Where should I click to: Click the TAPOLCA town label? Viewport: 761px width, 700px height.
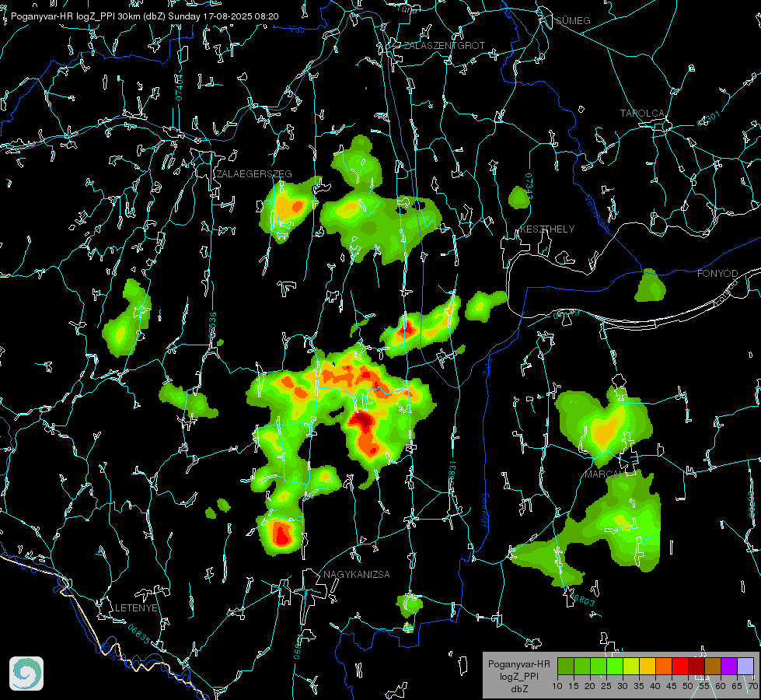click(x=642, y=113)
